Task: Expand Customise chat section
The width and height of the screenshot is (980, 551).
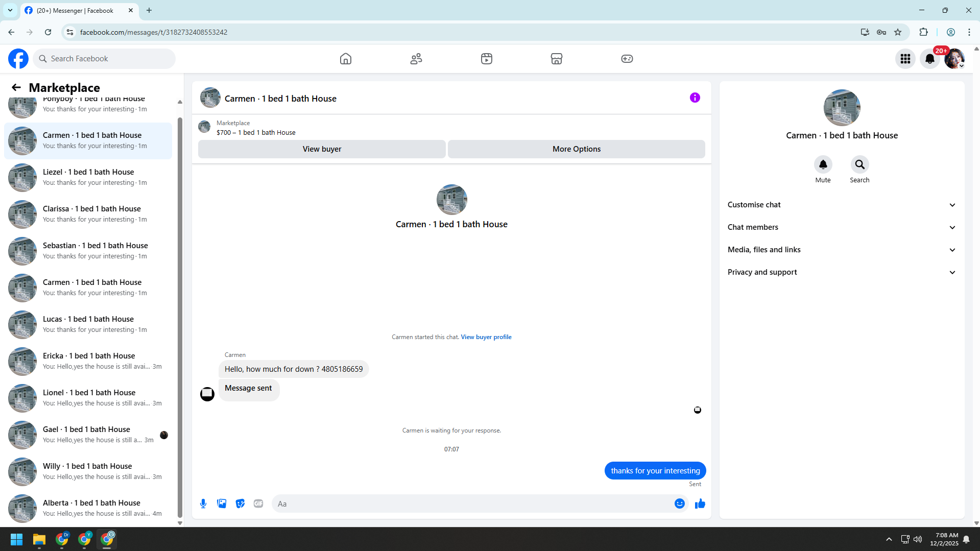Action: pos(842,205)
